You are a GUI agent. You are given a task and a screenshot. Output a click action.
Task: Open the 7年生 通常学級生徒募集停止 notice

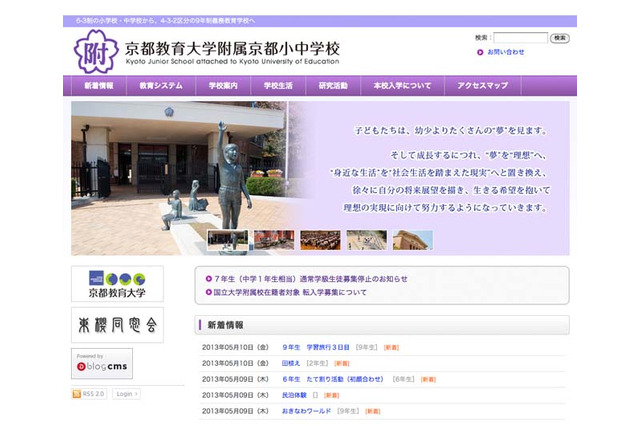[x=310, y=279]
